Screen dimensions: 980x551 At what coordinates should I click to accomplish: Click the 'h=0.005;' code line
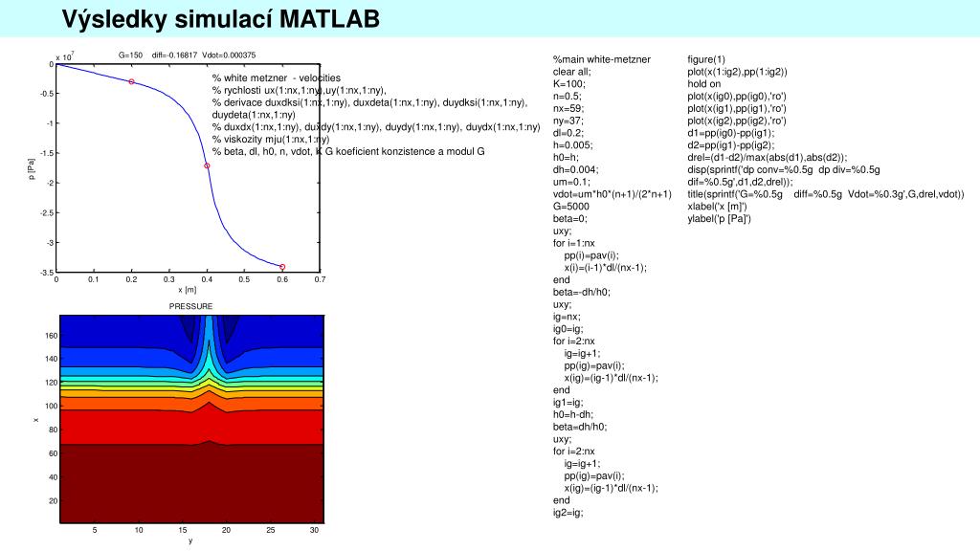[572, 145]
